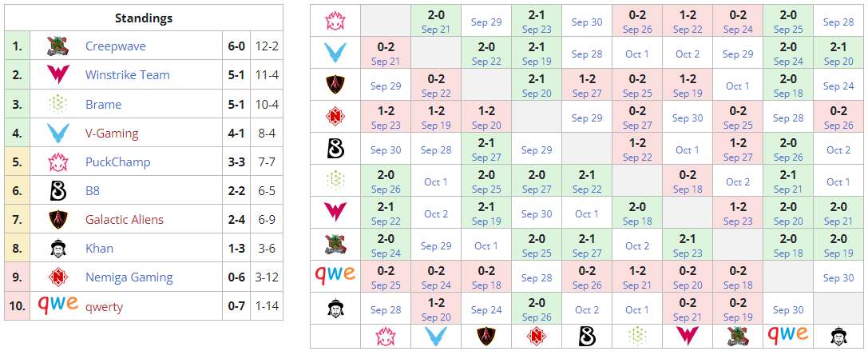Viewport: 868px width, 355px height.
Task: Click the Winstrike logo in the crosstable row header
Action: tap(335, 212)
